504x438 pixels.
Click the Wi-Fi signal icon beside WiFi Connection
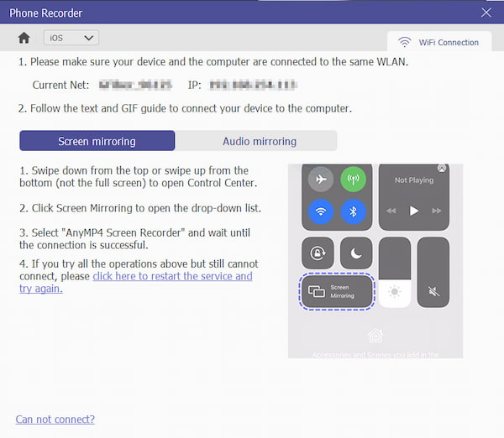[x=404, y=42]
